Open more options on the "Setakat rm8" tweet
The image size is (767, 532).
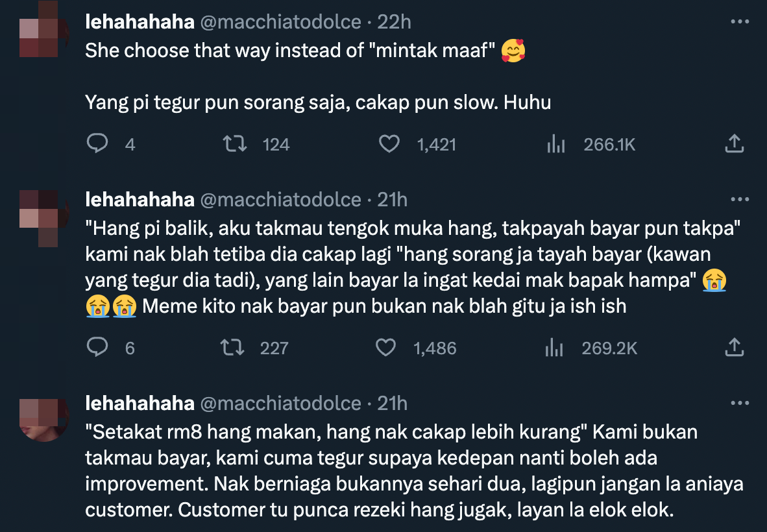740,403
